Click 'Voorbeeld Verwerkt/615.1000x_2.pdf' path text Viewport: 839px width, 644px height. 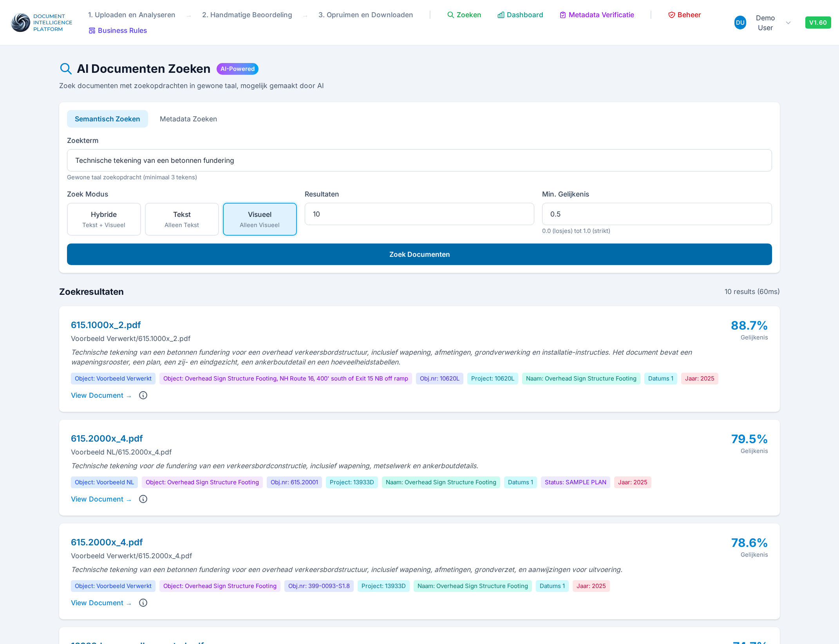tap(131, 339)
